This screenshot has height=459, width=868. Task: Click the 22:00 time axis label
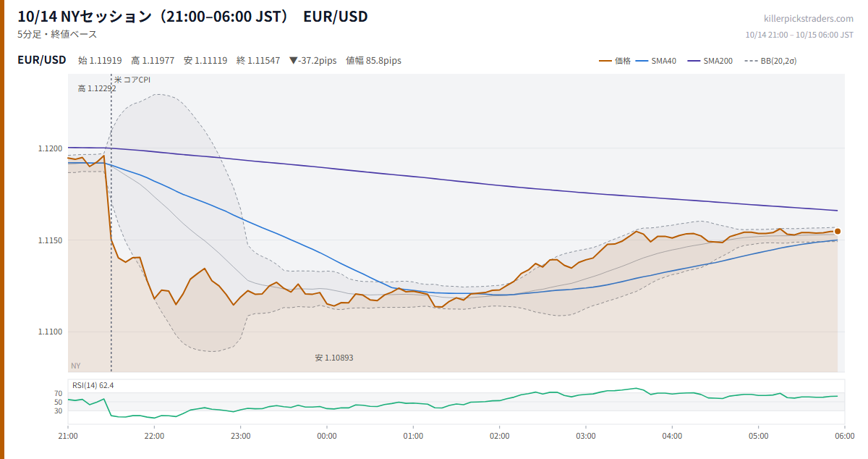(154, 436)
